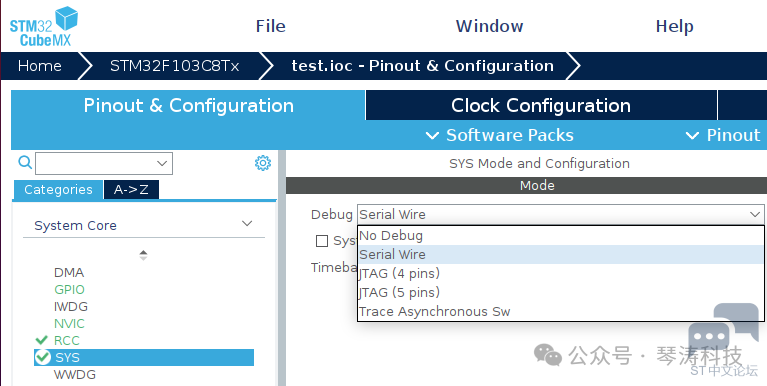This screenshot has width=767, height=386.
Task: Select WWDG in System Core list
Action: tap(75, 375)
